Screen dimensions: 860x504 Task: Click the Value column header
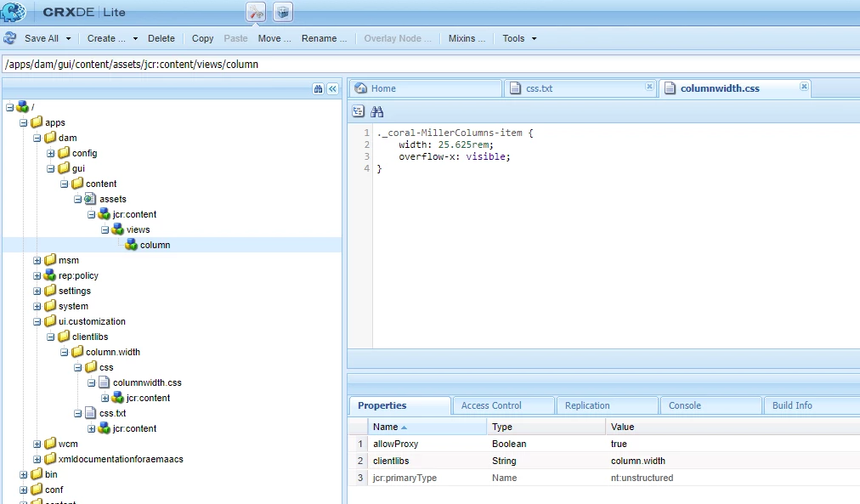click(x=733, y=427)
